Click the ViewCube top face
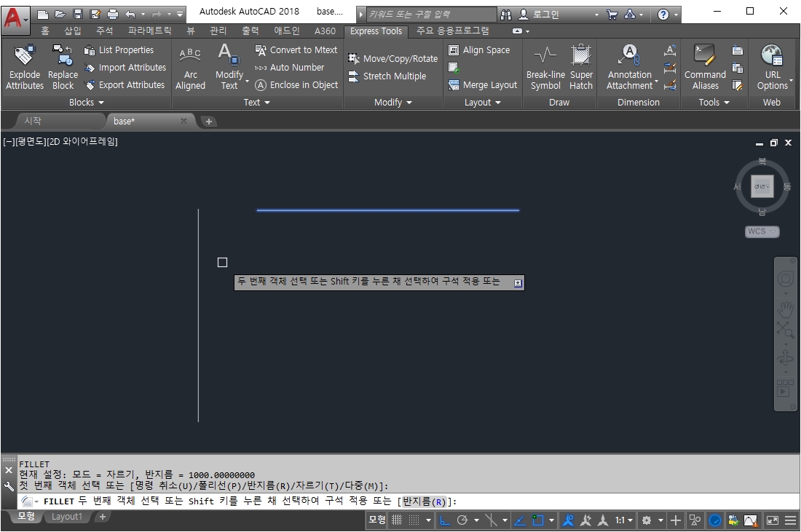Viewport: 801px width, 532px height. (762, 186)
